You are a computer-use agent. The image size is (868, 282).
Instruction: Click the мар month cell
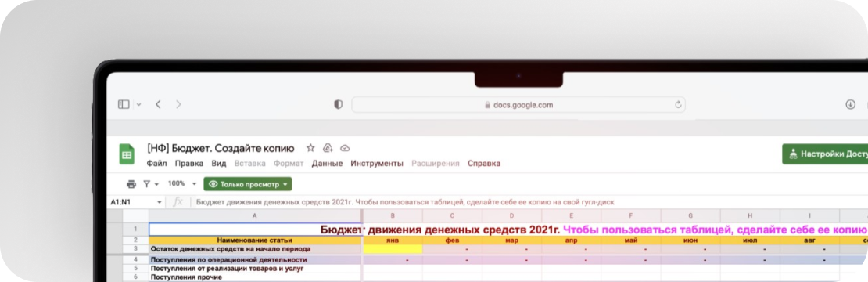(511, 240)
